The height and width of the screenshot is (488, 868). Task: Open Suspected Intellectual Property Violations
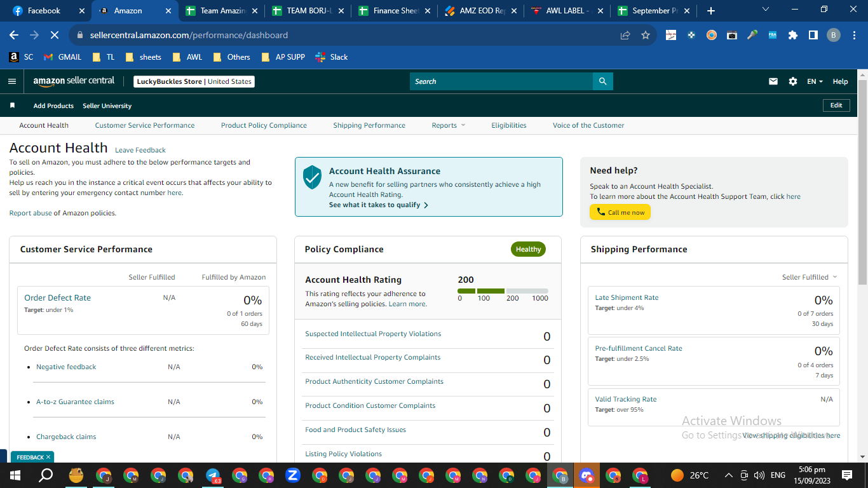373,334
